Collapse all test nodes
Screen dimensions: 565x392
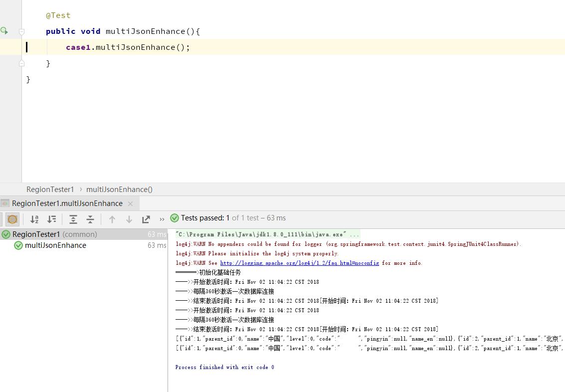(90, 219)
